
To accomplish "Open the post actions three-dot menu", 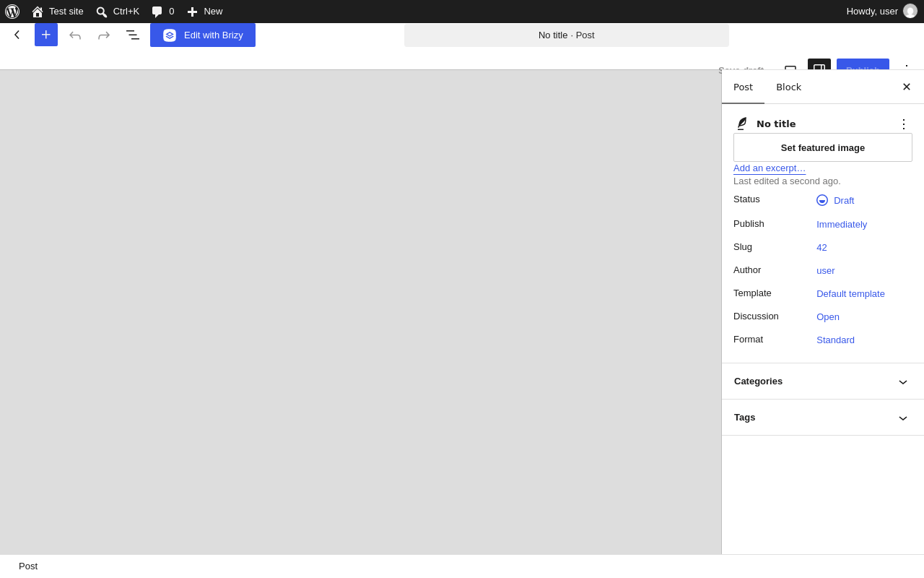I will pyautogui.click(x=904, y=124).
